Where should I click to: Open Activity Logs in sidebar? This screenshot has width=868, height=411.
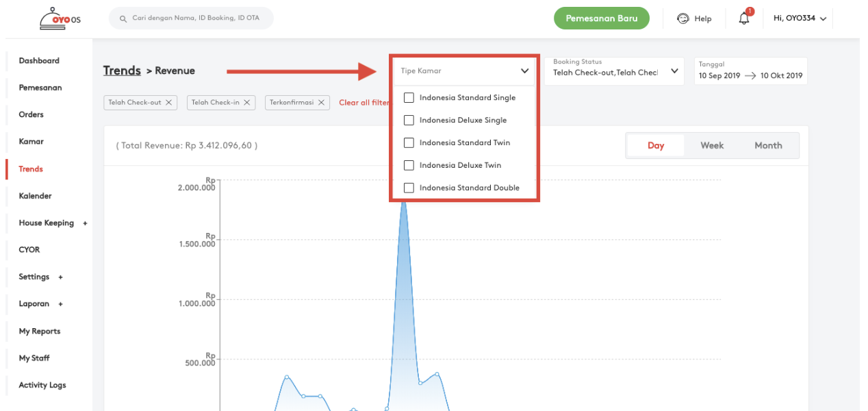click(x=42, y=385)
